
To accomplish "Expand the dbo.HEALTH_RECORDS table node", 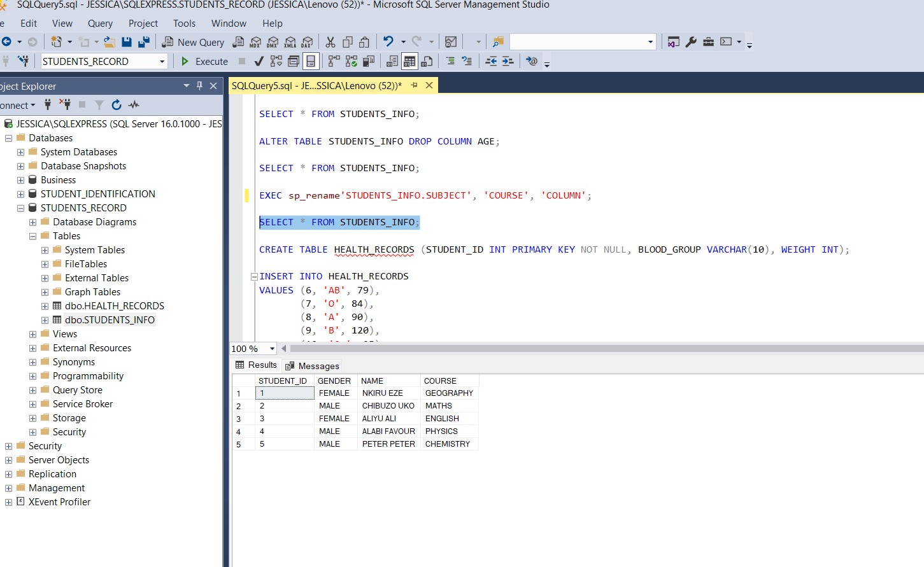I will 44,305.
